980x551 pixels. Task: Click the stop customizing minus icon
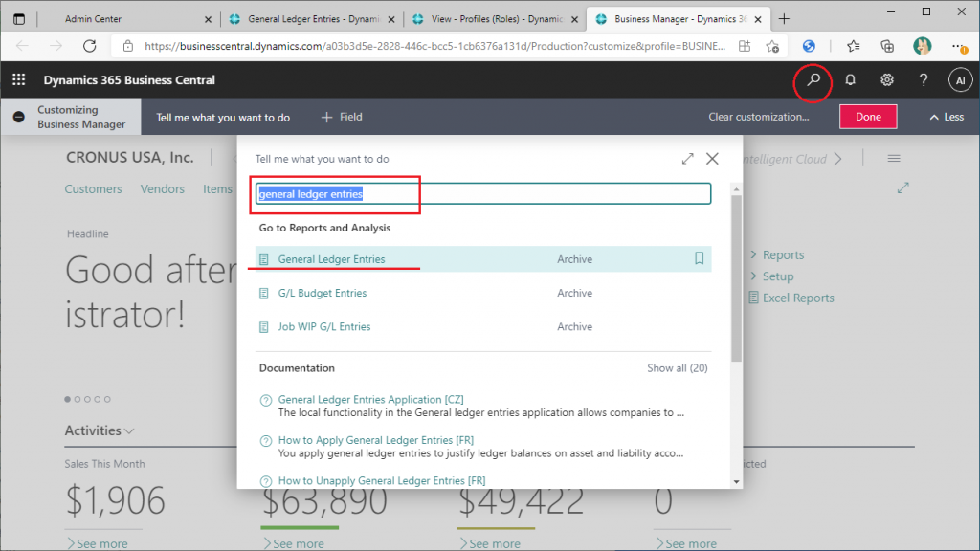(x=19, y=117)
